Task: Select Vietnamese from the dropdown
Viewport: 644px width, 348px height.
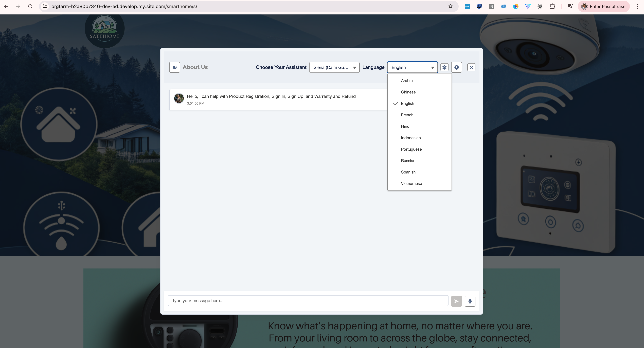Action: pos(411,184)
